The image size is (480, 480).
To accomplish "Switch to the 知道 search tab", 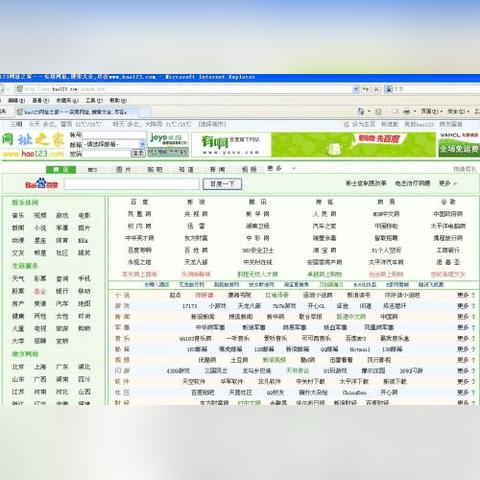I will [x=186, y=170].
